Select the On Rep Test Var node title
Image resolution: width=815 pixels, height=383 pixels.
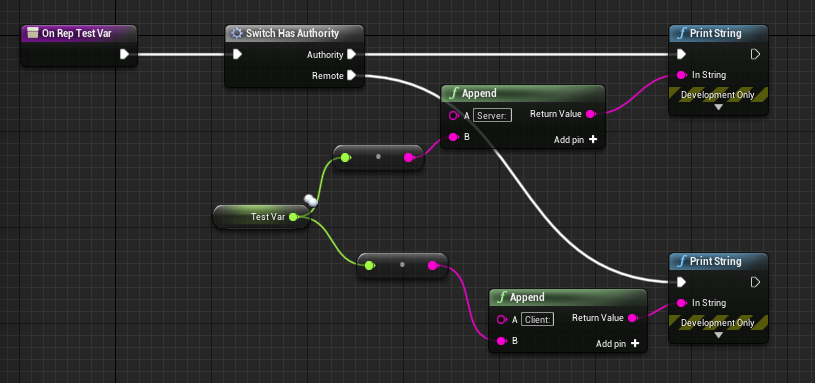[x=76, y=33]
